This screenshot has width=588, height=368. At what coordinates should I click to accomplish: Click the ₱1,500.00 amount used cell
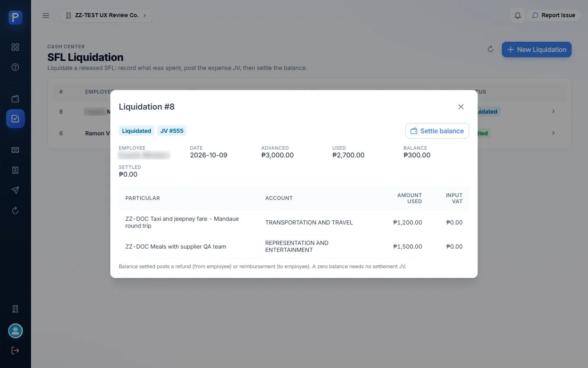pos(408,247)
